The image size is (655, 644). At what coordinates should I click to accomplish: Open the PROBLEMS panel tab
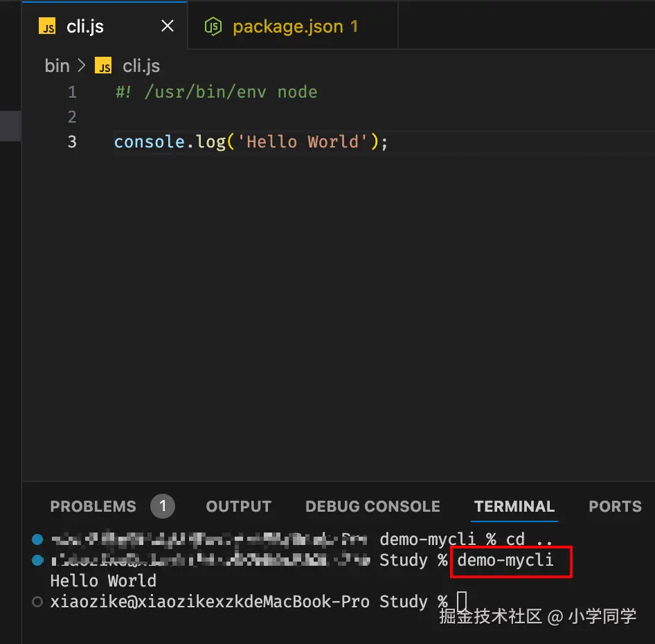93,506
